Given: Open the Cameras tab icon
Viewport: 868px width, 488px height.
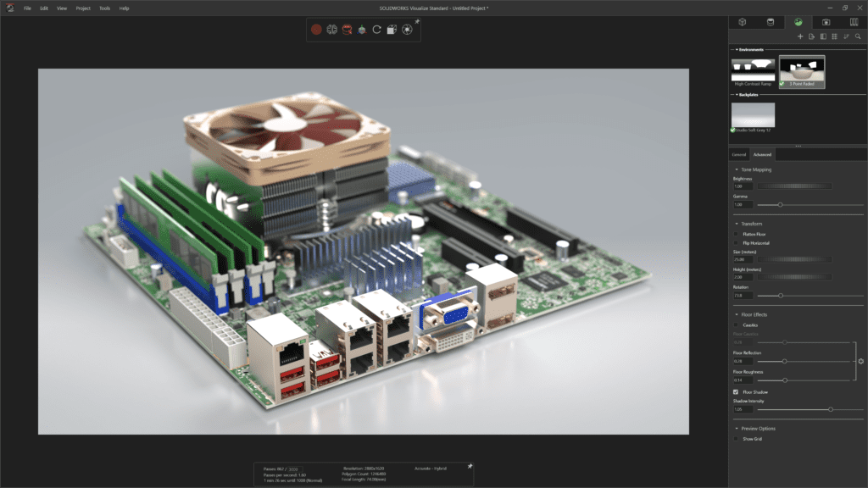Looking at the screenshot, I should coord(826,22).
